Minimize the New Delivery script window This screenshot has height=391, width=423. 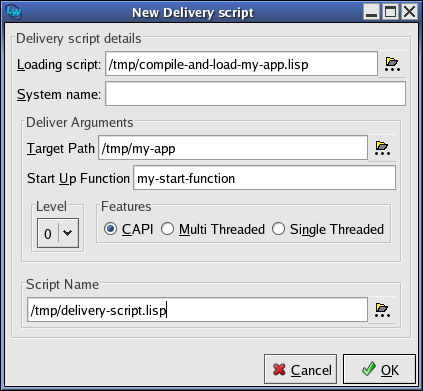[x=371, y=12]
